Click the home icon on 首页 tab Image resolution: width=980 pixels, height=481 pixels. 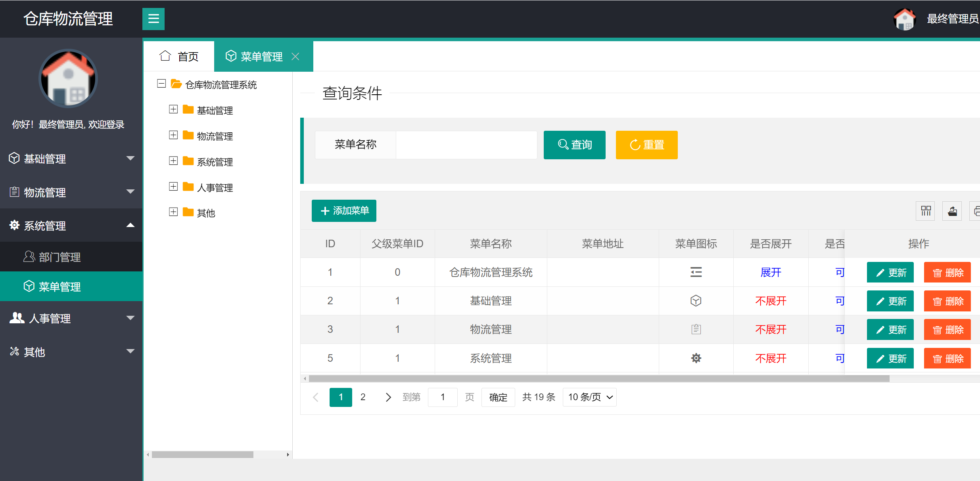[x=165, y=56]
